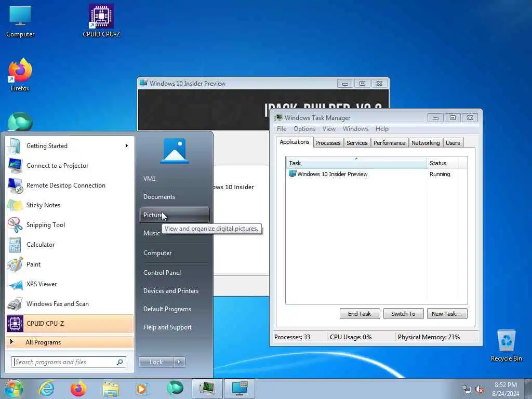Click the Calculator icon in Start menu
Image resolution: width=532 pixels, height=399 pixels.
click(15, 245)
